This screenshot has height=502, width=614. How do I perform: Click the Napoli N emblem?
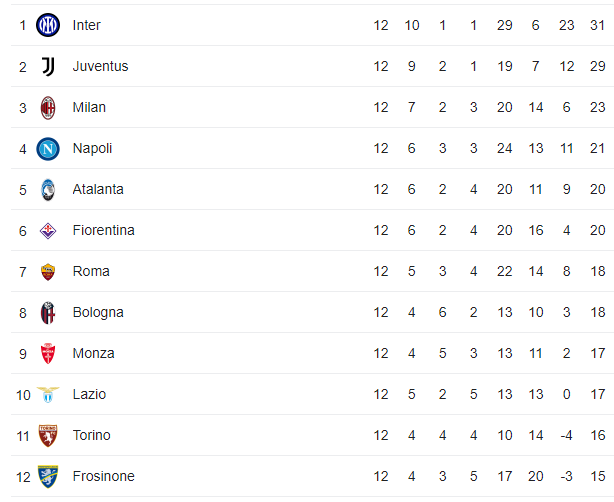[48, 149]
